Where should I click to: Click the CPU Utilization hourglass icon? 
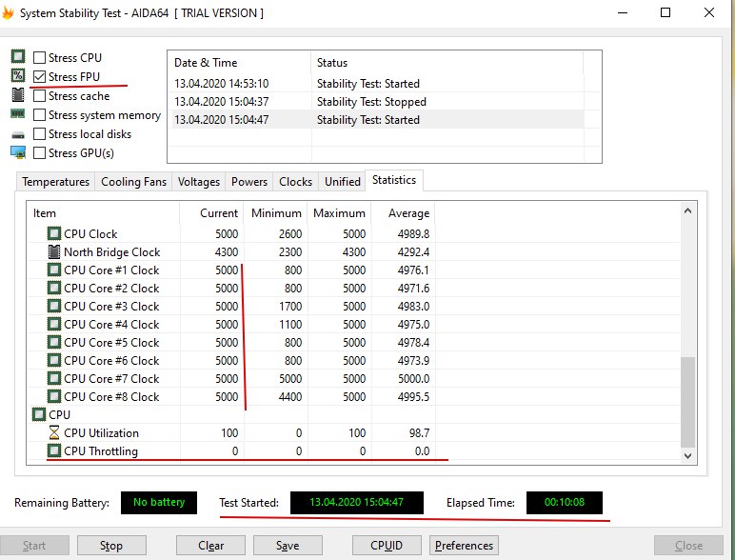[54, 432]
